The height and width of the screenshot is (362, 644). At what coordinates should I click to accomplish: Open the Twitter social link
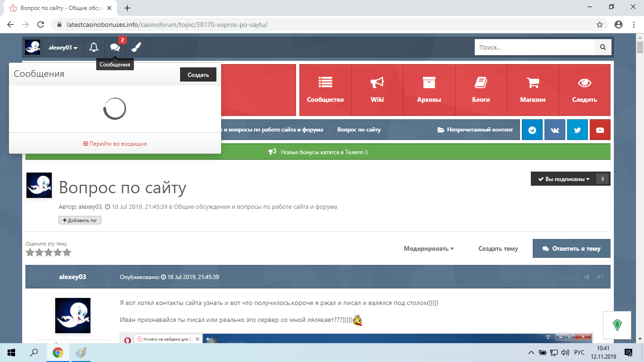(x=577, y=130)
